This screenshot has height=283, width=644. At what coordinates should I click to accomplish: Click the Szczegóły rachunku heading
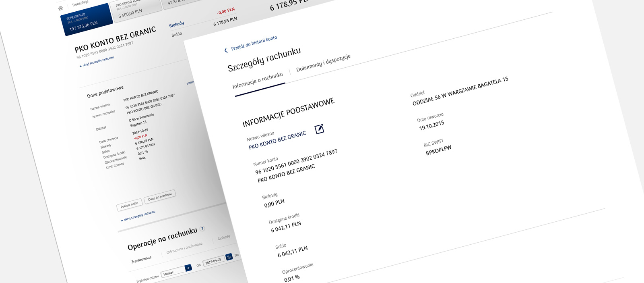point(264,60)
